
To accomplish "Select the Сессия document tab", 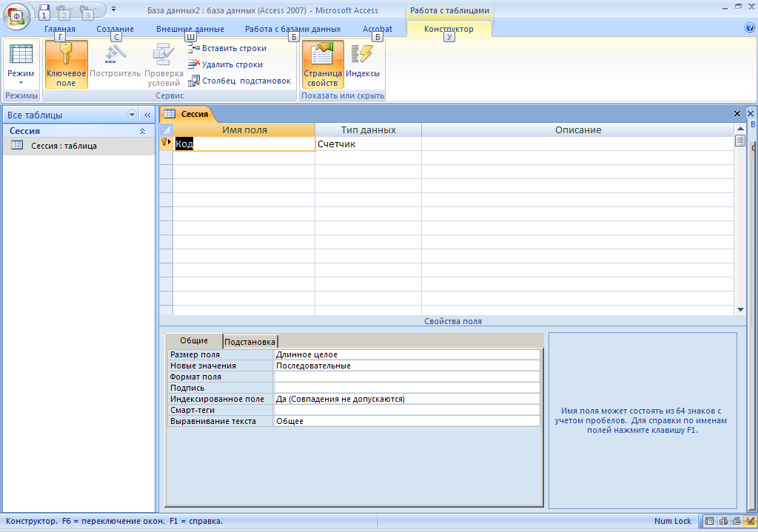I will [189, 114].
